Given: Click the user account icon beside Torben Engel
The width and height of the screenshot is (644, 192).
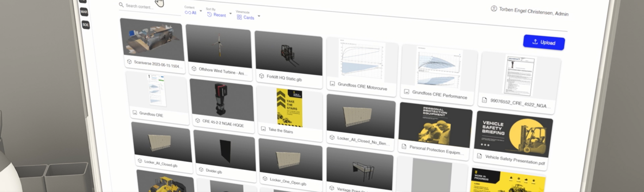Looking at the screenshot, I should pos(494,9).
